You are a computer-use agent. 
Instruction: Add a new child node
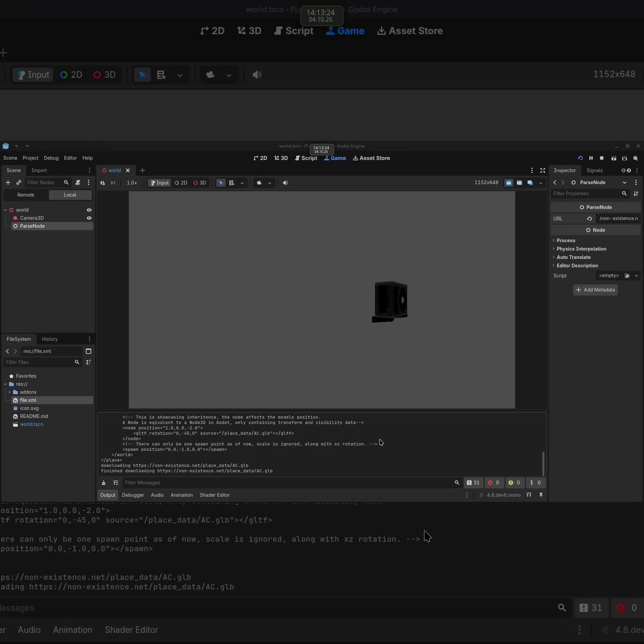8,183
